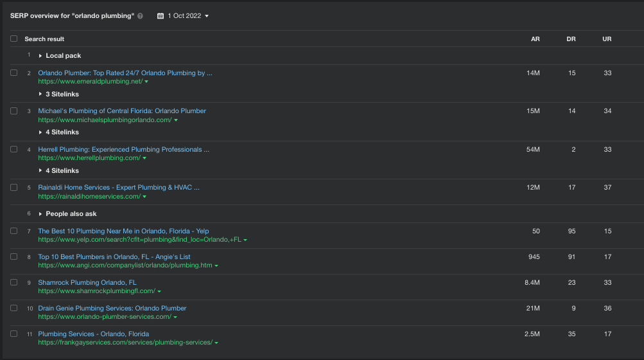Check the box for emeraldplumbing.net result

point(14,73)
